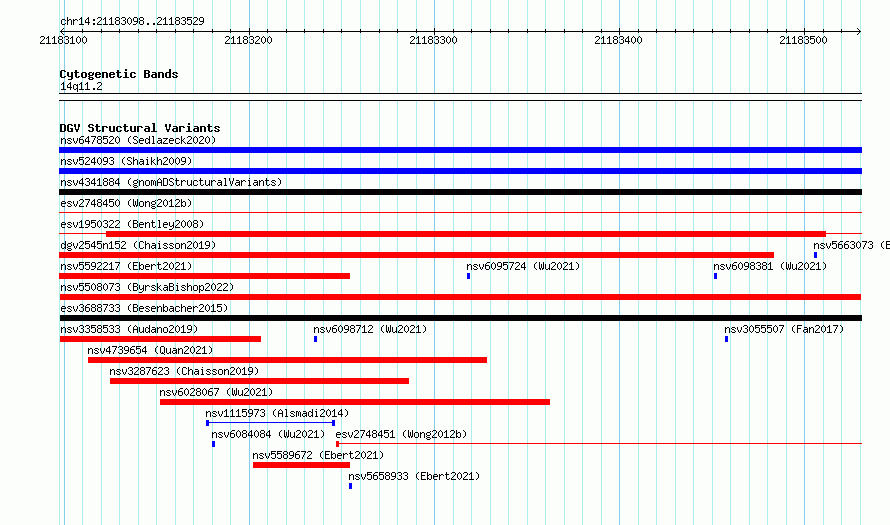
Task: Open nsv3287623 (Chaisson2019) label
Action: pyautogui.click(x=184, y=371)
